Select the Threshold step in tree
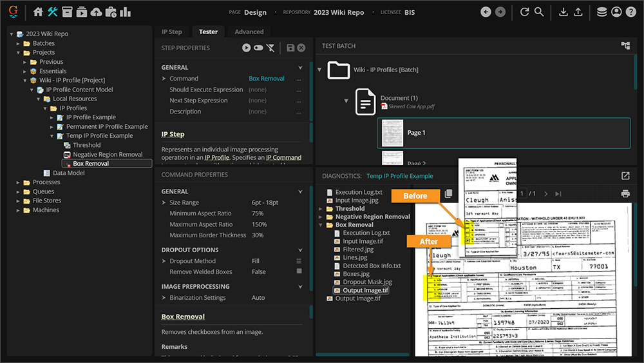644x363 pixels. [x=86, y=144]
